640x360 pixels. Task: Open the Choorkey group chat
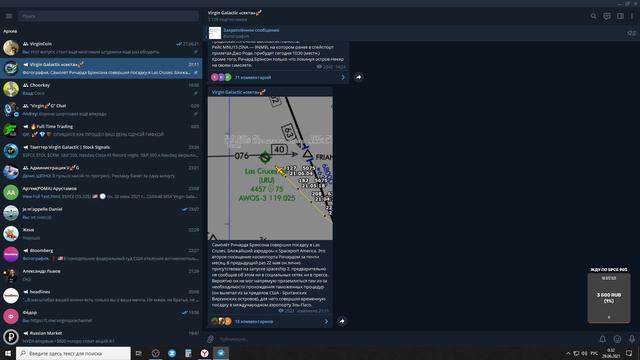coord(101,89)
